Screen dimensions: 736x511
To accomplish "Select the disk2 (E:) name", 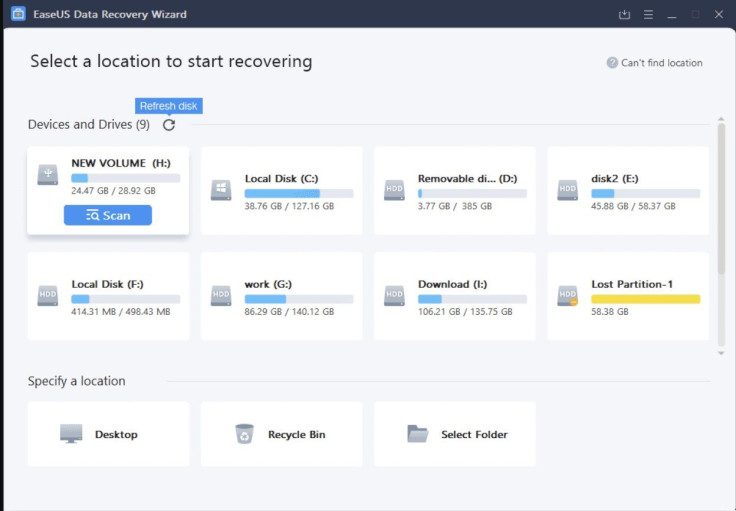I will [x=615, y=178].
